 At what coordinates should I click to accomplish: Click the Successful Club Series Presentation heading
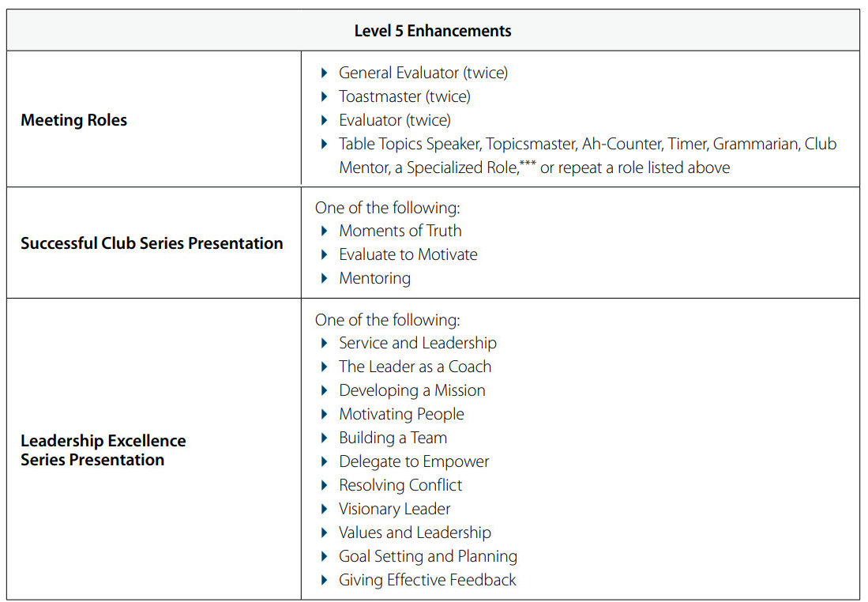[152, 243]
